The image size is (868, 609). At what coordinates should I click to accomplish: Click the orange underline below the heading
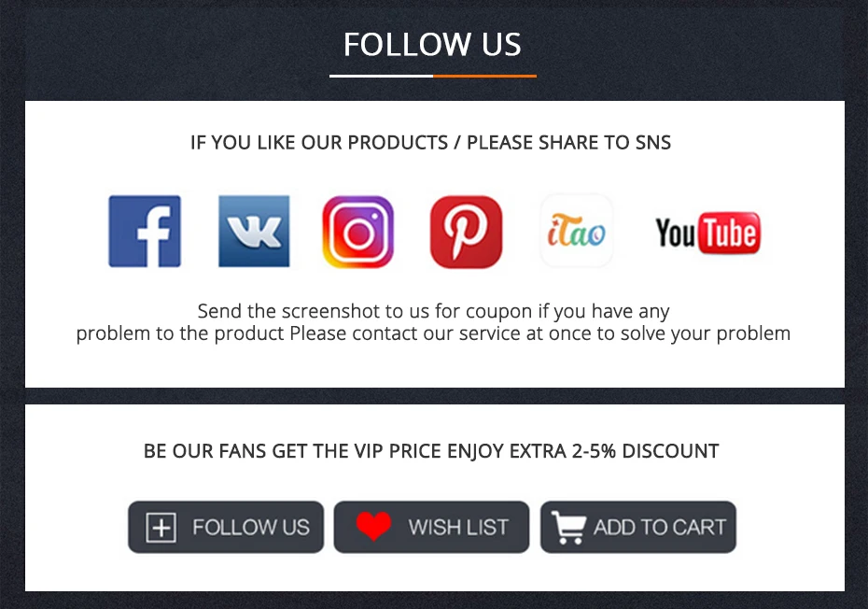click(x=485, y=76)
